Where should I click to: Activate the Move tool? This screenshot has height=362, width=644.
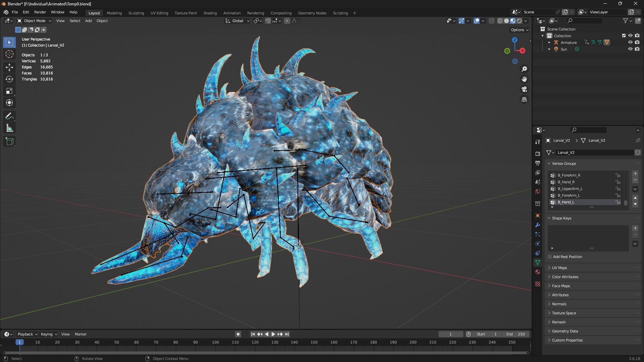click(9, 67)
